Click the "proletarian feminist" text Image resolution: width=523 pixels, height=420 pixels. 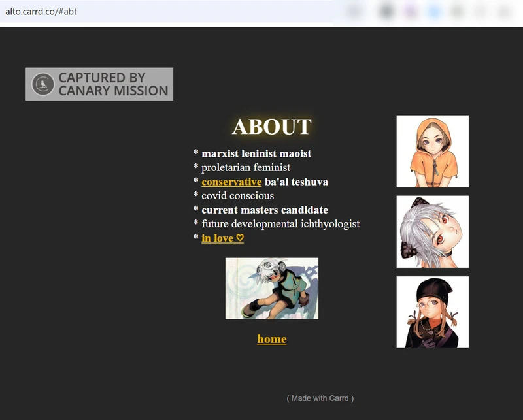[x=246, y=167]
